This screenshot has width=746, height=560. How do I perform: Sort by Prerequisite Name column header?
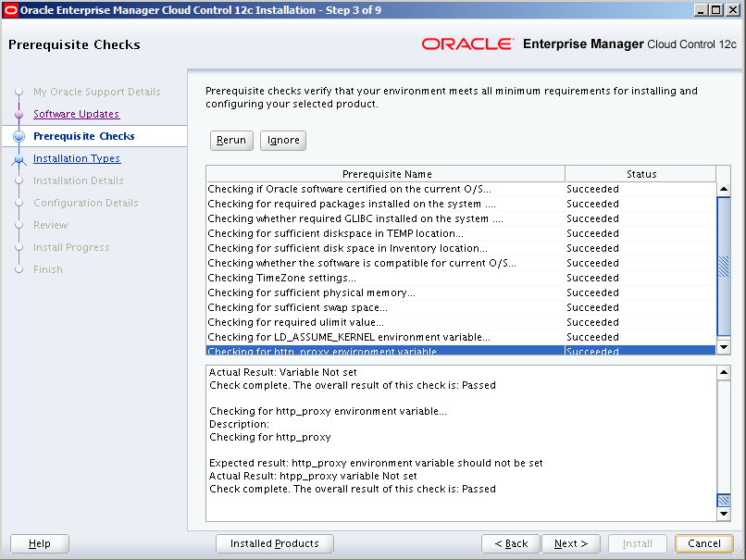point(386,174)
